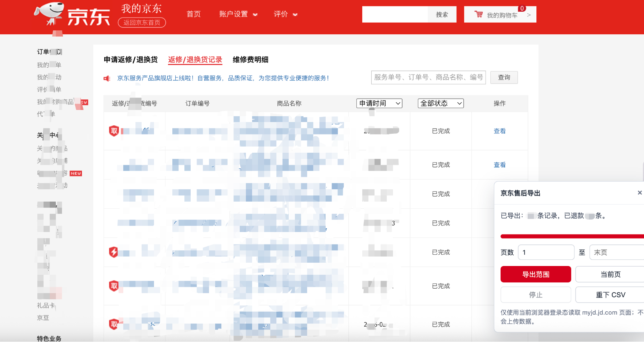The image size is (644, 342).
Task: Select the 返修/退换货记录 tab
Action: [195, 60]
